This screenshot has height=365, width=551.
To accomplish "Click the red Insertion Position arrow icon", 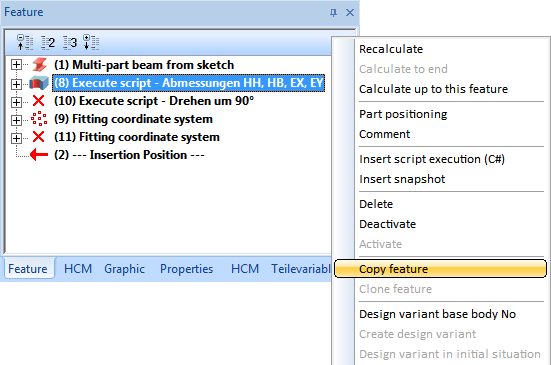I will pyautogui.click(x=39, y=155).
